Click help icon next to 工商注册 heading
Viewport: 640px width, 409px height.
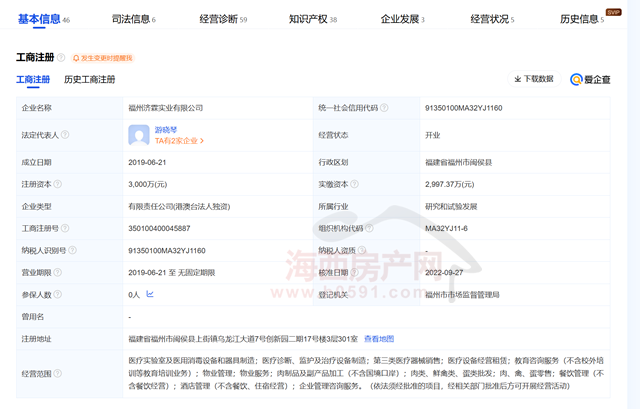61,58
